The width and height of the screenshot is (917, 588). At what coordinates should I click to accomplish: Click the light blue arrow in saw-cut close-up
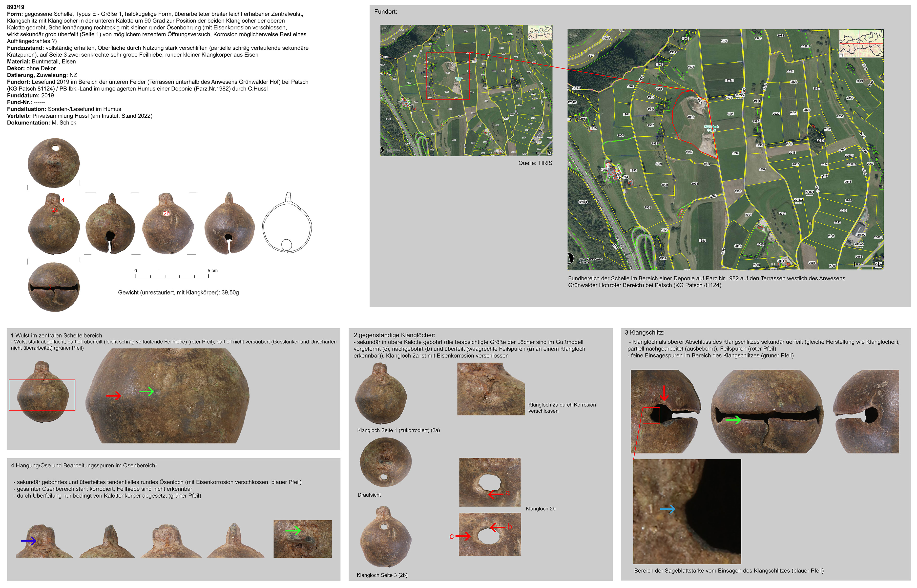668,509
